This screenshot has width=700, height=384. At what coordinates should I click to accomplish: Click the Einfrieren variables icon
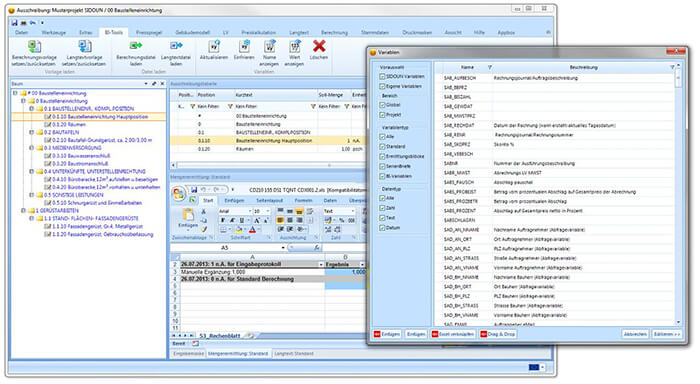pyautogui.click(x=244, y=46)
